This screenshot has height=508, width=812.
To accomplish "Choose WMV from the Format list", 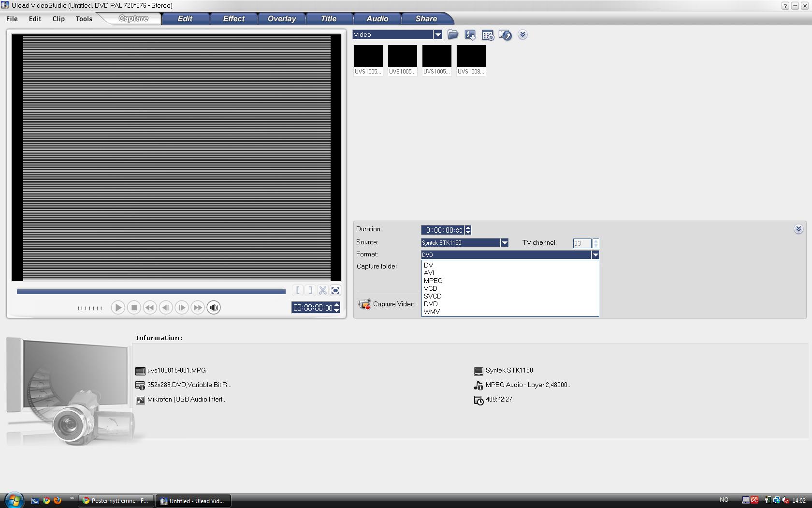I will click(432, 312).
